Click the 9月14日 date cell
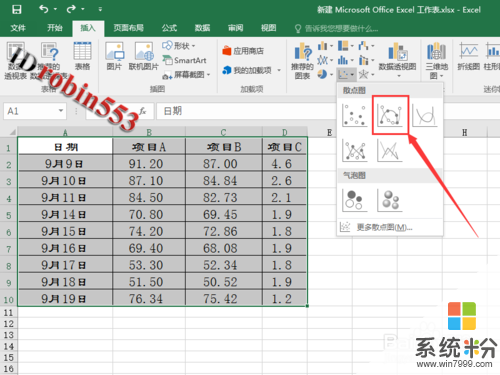Viewport: 500px width, 375px height. point(65,214)
